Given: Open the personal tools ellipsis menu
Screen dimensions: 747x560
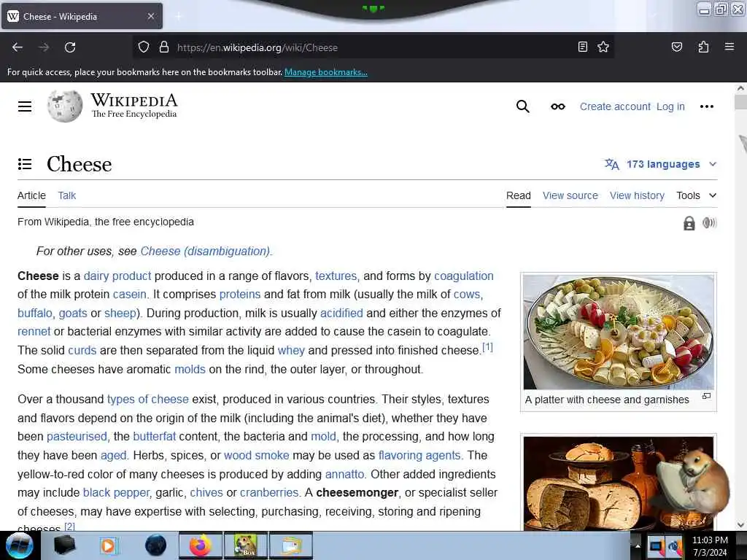Looking at the screenshot, I should coord(706,106).
